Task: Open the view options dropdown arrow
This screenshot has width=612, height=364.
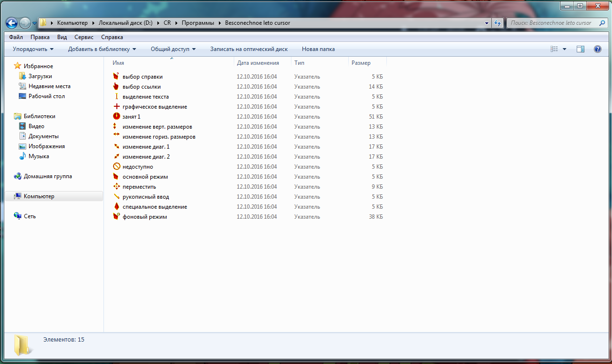Action: click(x=564, y=49)
